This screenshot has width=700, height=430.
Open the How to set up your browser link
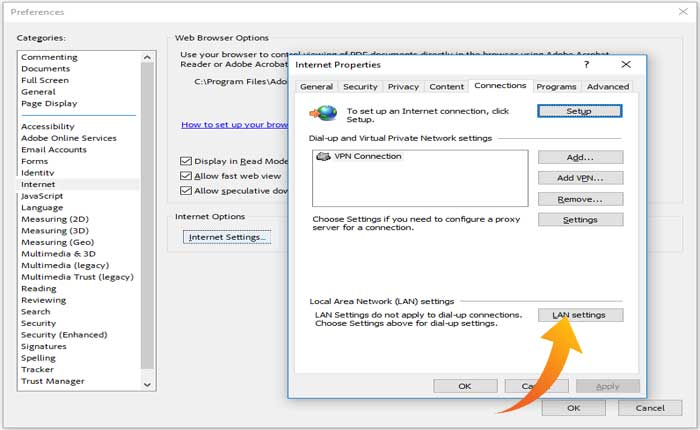(234, 125)
